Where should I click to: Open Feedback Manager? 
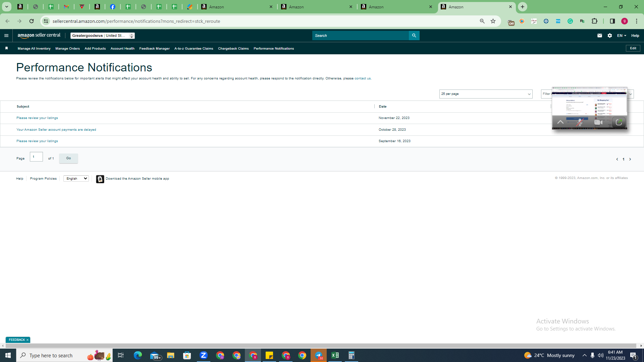(154, 49)
